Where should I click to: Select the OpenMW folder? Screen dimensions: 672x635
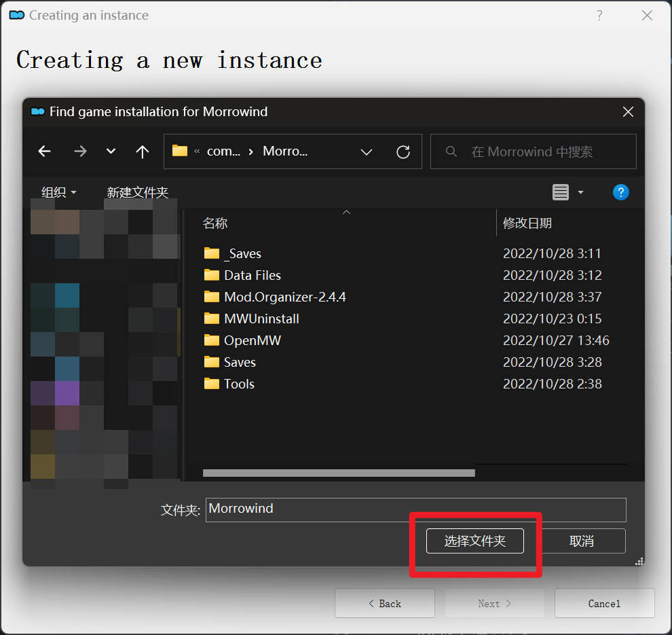click(x=242, y=340)
